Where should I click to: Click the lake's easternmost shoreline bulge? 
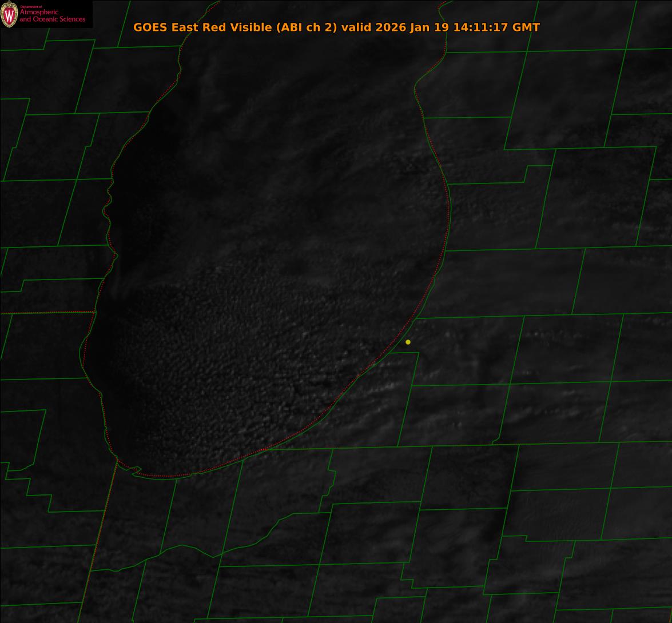point(450,211)
